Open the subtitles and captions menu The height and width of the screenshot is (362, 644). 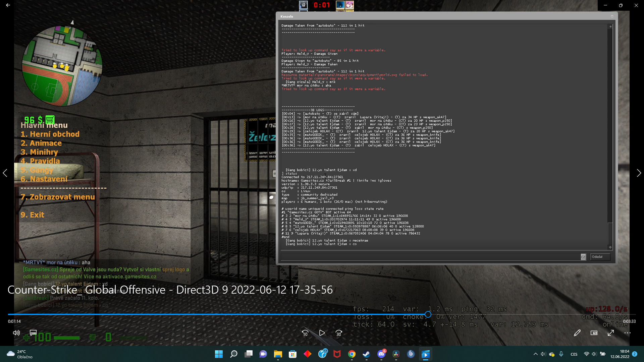[x=33, y=333]
